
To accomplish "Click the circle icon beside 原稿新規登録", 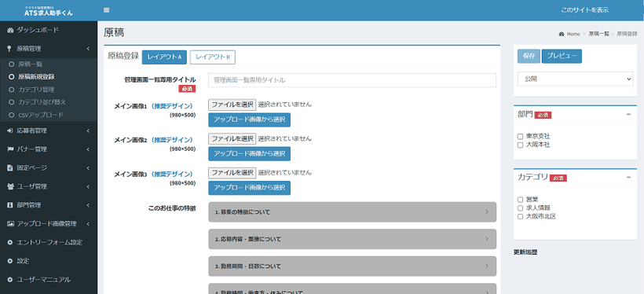I will (12, 77).
